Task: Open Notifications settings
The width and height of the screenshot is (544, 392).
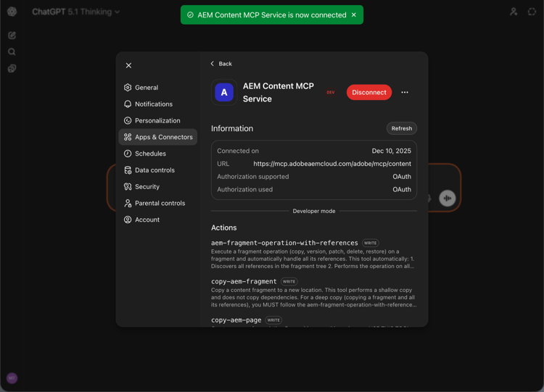Action: coord(158,104)
